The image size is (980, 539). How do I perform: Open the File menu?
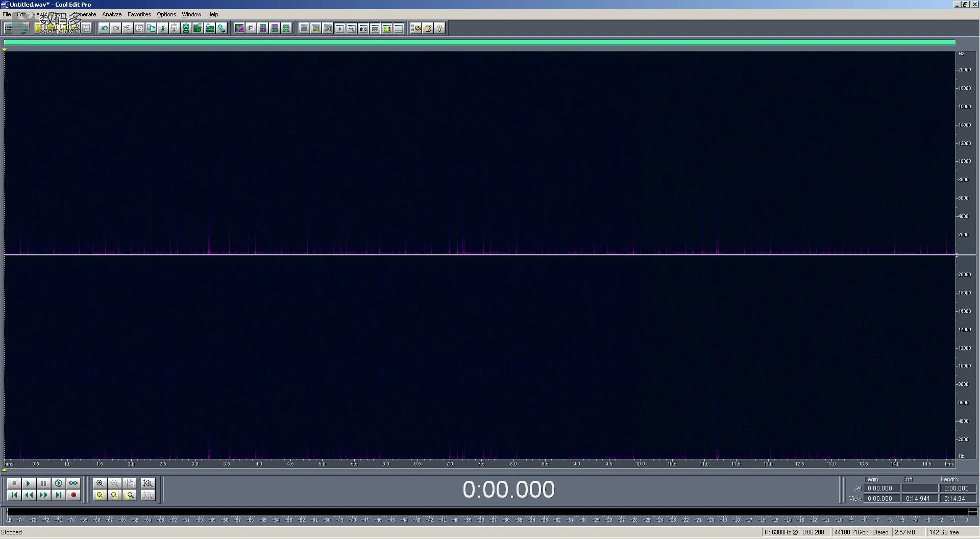[7, 14]
